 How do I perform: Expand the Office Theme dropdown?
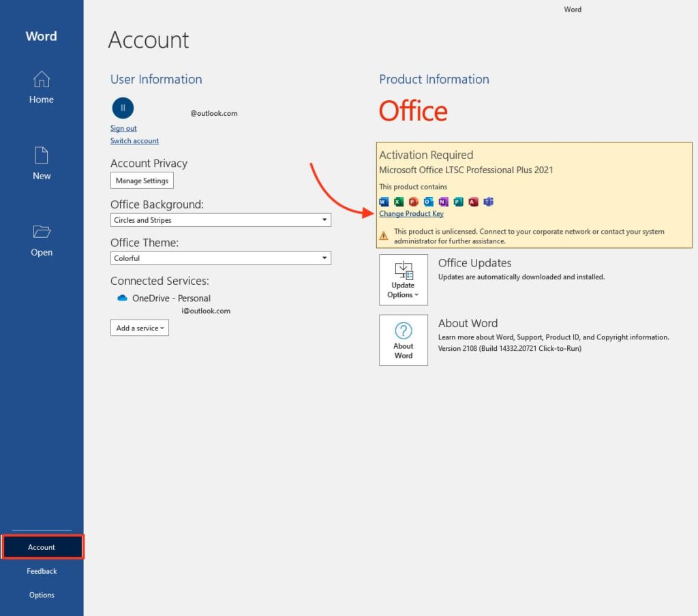click(x=220, y=258)
